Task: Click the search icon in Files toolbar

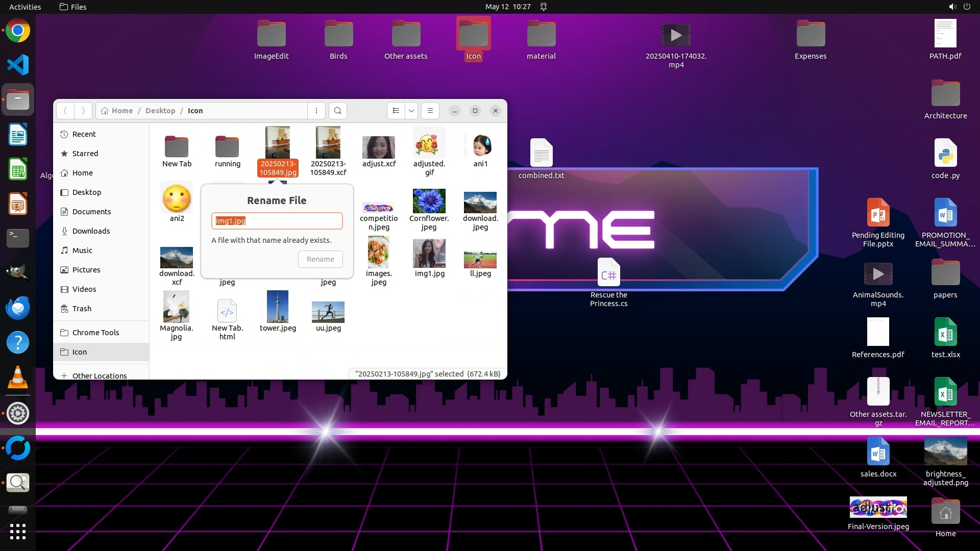Action: [x=337, y=111]
